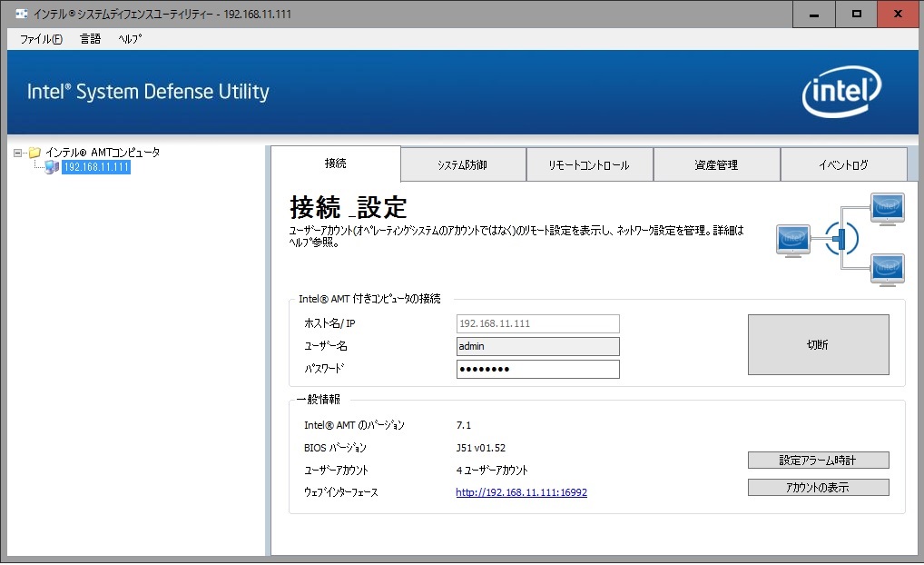Click the Intel® AMT のバージョン label
Screen dimensions: 924x565
pos(354,425)
